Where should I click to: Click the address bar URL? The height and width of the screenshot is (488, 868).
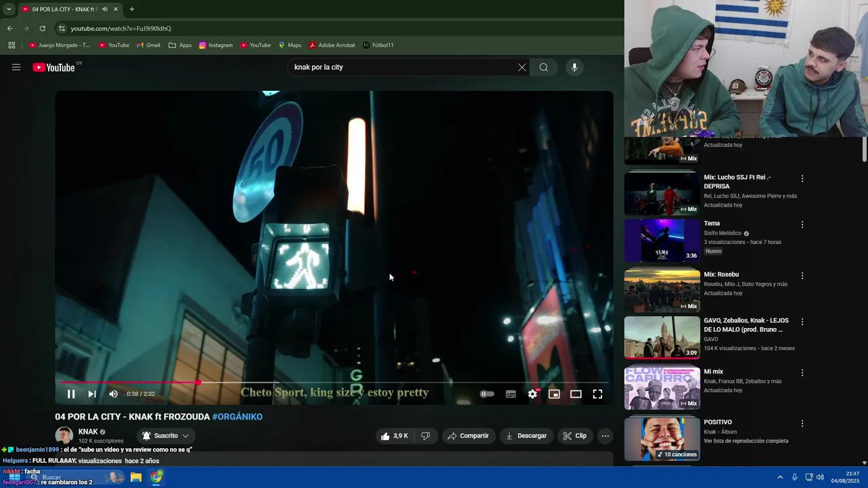tap(121, 28)
